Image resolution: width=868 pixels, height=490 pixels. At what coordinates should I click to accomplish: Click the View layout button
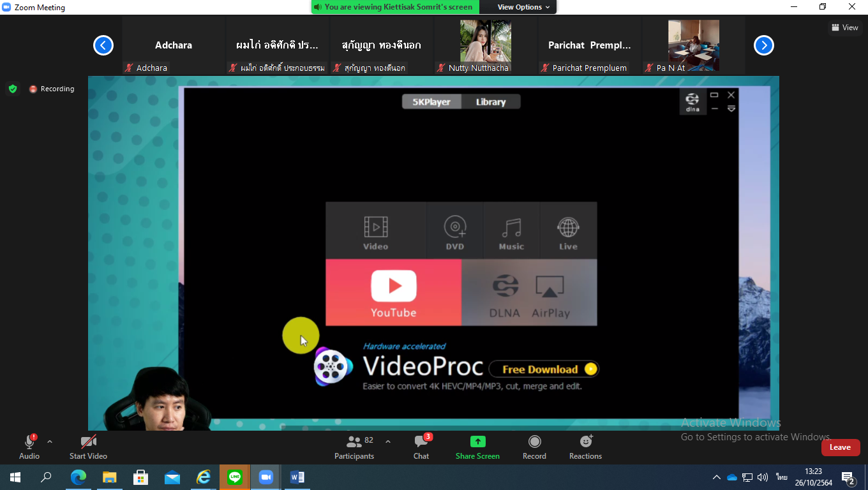[845, 27]
